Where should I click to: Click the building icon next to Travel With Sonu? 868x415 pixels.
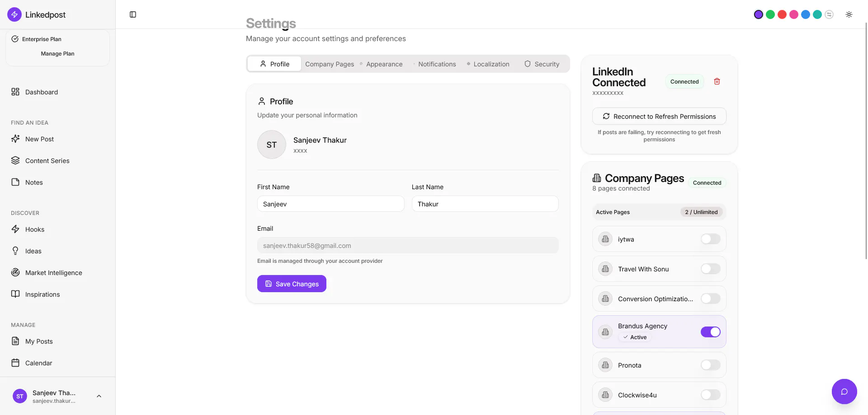(605, 269)
